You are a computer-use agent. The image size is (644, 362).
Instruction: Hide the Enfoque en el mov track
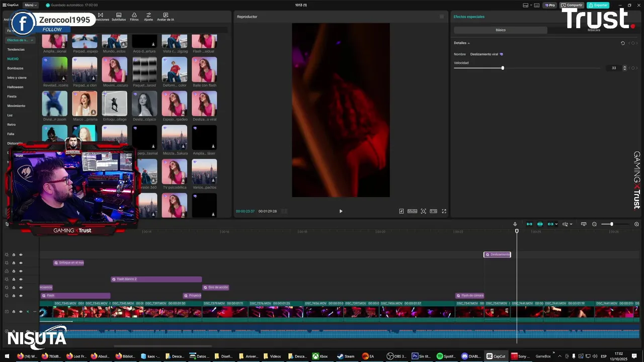point(21,263)
